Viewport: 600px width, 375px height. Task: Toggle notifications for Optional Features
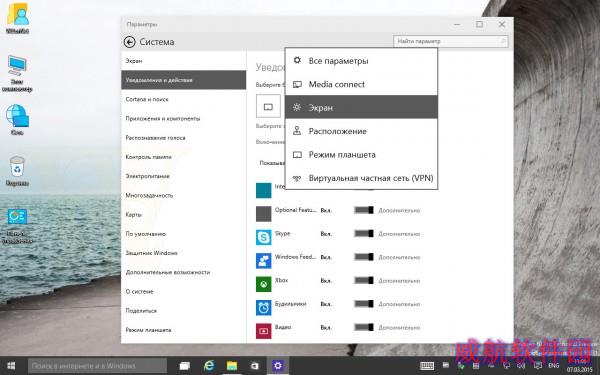pyautogui.click(x=364, y=210)
